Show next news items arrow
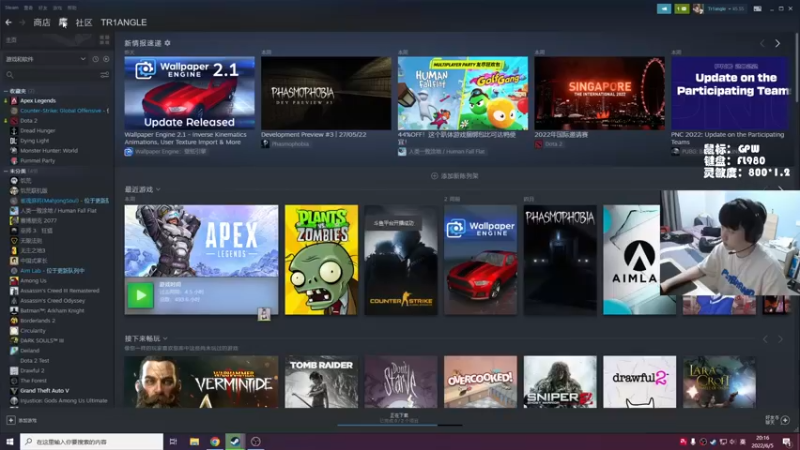Image resolution: width=800 pixels, height=450 pixels. (x=778, y=44)
